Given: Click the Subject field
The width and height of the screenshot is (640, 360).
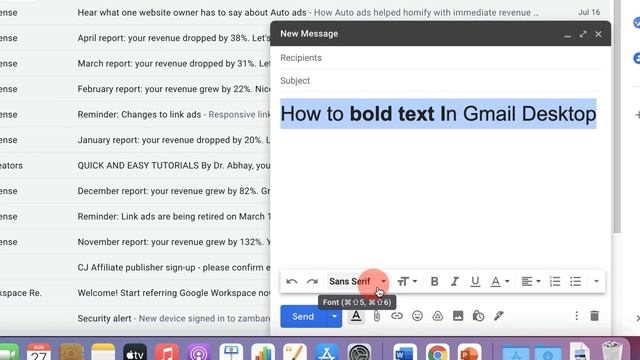Looking at the screenshot, I should [440, 81].
